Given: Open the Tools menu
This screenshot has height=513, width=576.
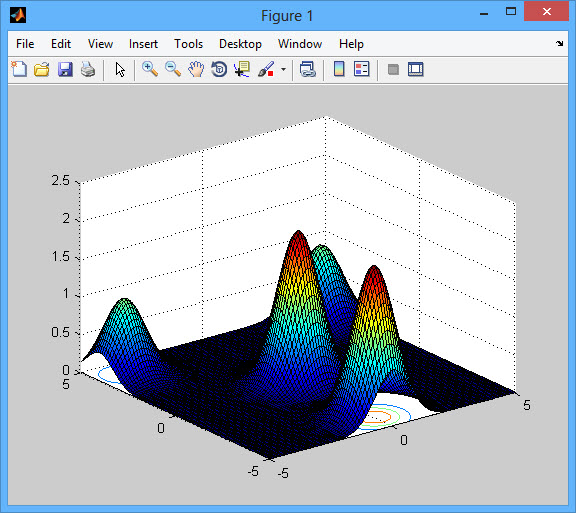Looking at the screenshot, I should coord(188,44).
